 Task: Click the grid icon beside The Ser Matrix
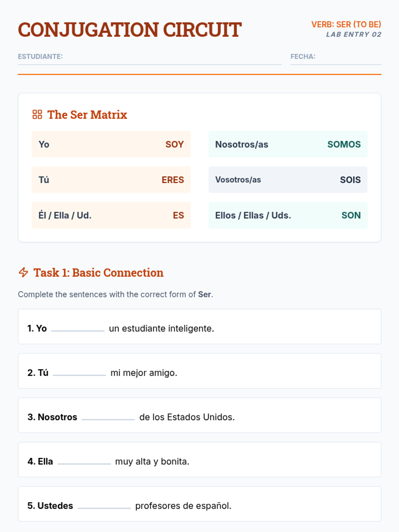click(37, 114)
